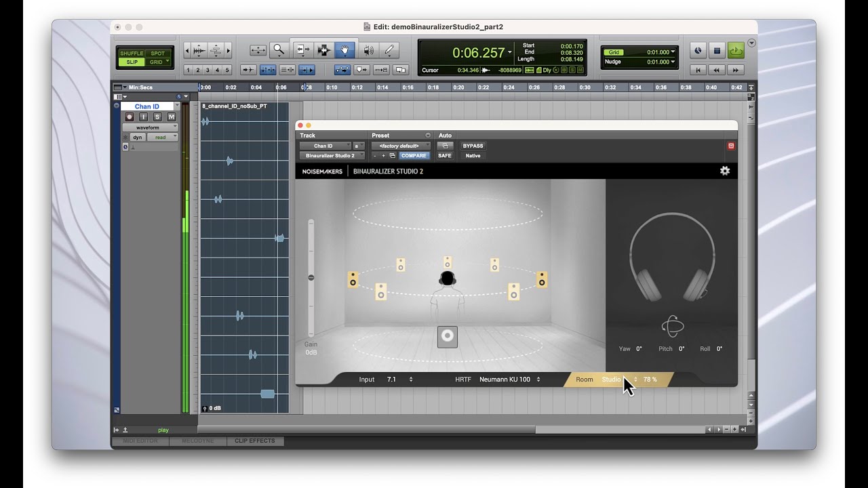Toggle Insertion Follows Playback
This screenshot has width=868, height=488.
pos(307,70)
